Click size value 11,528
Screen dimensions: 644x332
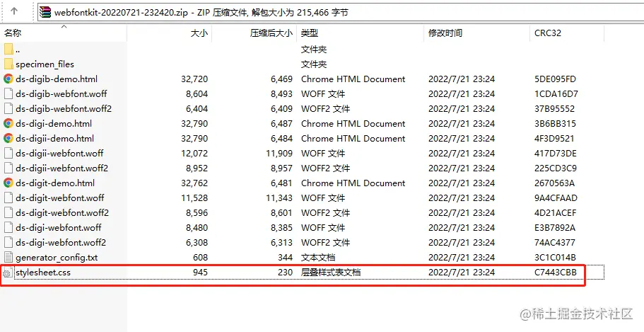tap(194, 198)
